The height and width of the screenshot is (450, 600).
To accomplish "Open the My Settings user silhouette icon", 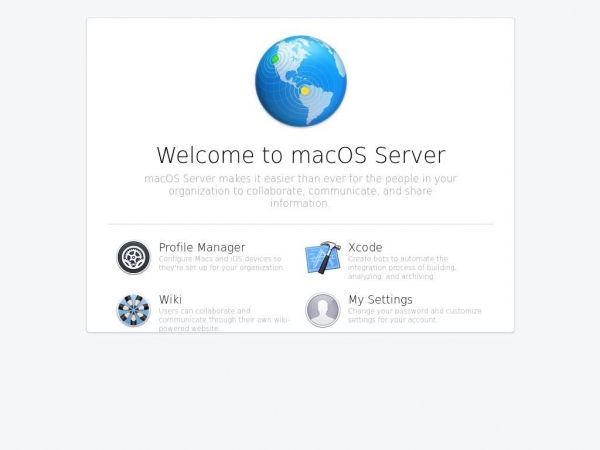I will [x=323, y=310].
